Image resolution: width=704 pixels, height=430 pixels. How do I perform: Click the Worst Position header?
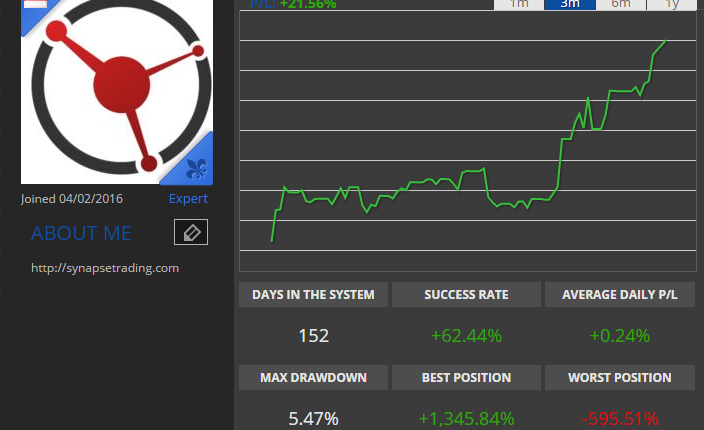click(x=620, y=377)
